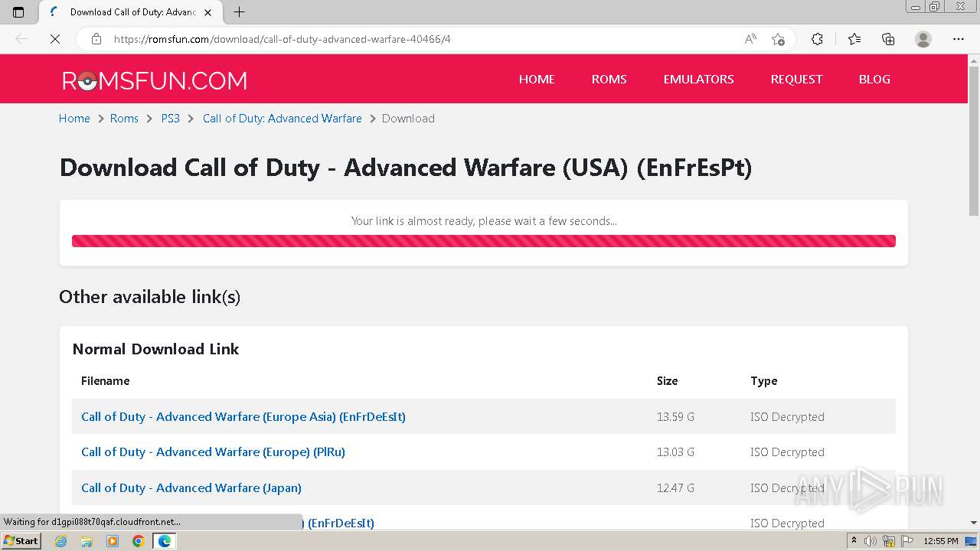This screenshot has height=551, width=980.
Task: Click the Size column header
Action: (667, 381)
